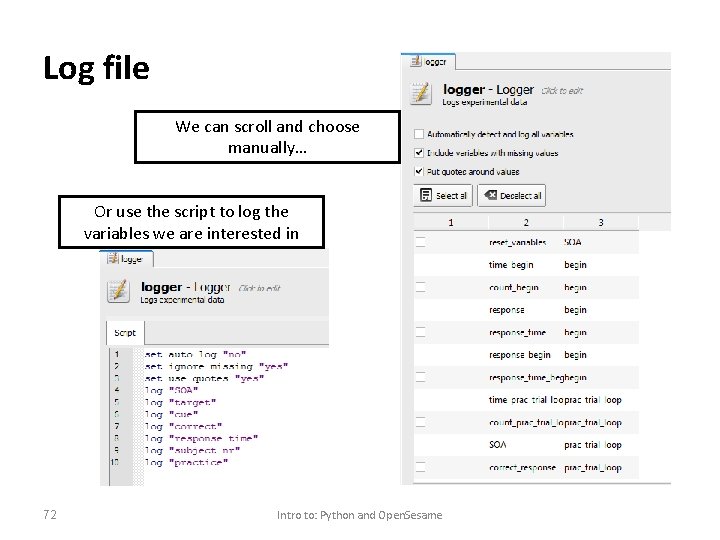The width and height of the screenshot is (720, 540).
Task: Click line number 1 in script gutter
Action: (x=117, y=354)
